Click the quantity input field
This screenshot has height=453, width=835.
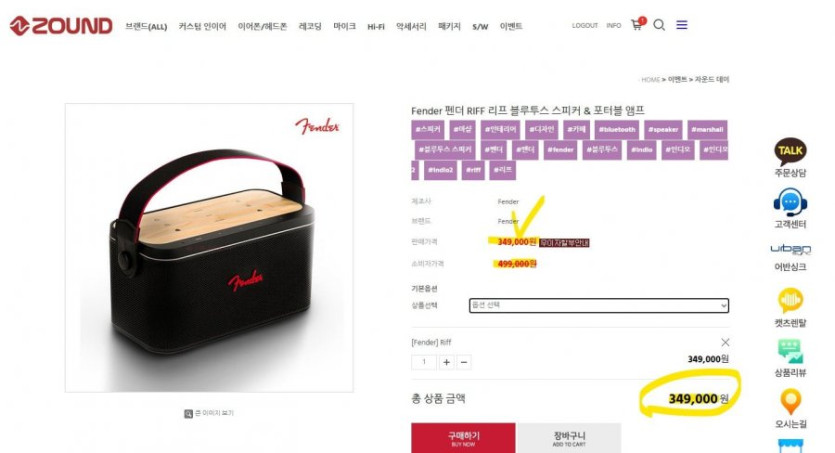click(424, 362)
